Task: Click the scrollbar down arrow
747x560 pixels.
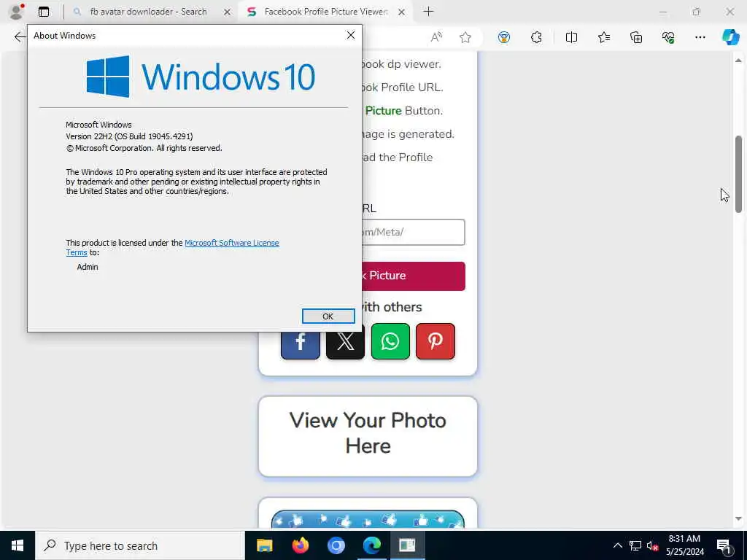Action: [738, 519]
